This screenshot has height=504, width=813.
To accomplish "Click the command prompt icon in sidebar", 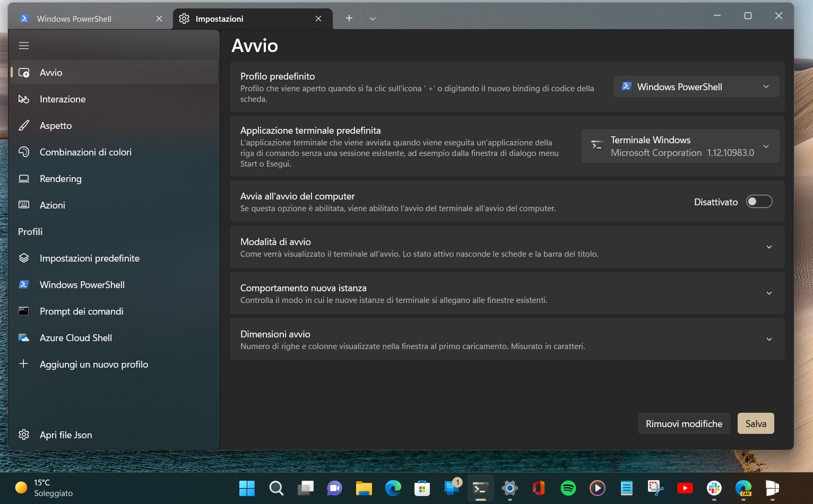I will (24, 311).
